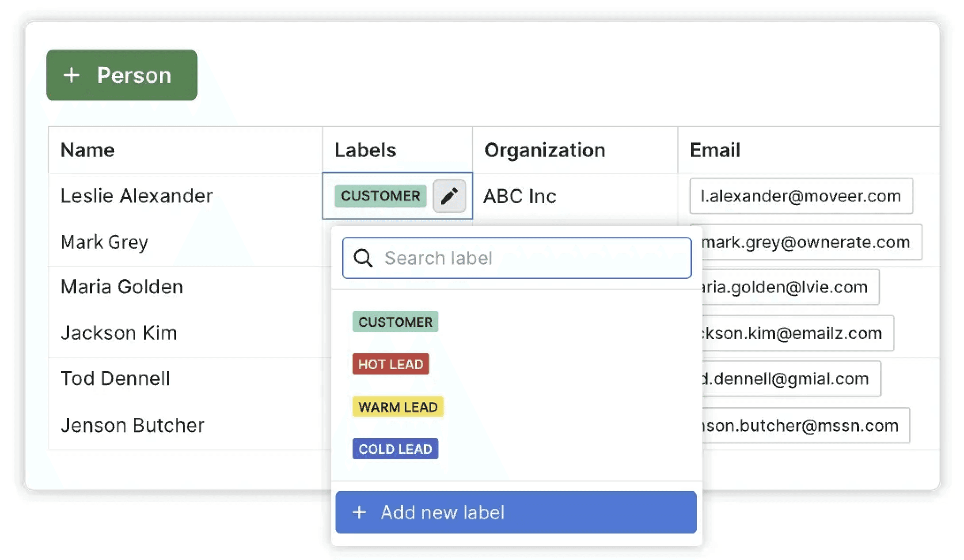
Task: Sort by the Name column header
Action: (x=87, y=150)
